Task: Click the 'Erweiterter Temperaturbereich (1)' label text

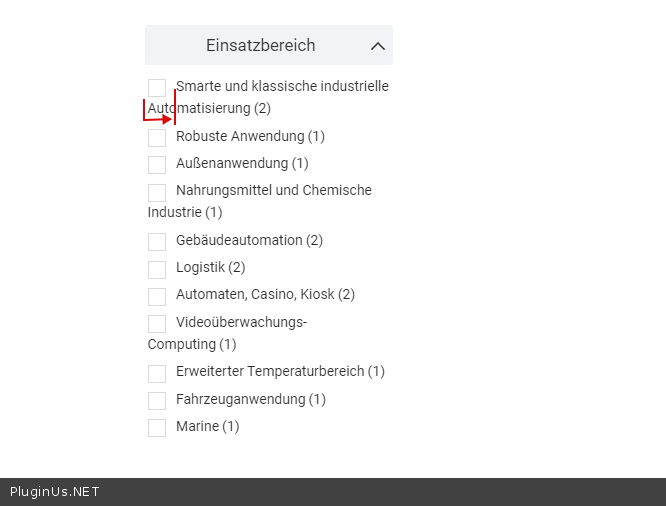Action: [280, 371]
